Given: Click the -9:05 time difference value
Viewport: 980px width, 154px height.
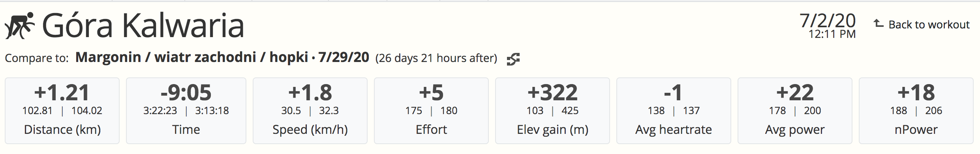Looking at the screenshot, I should pyautogui.click(x=186, y=92).
